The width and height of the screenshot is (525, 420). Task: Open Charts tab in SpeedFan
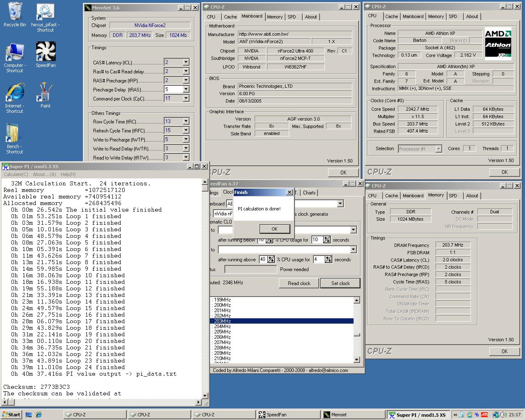[x=309, y=193]
